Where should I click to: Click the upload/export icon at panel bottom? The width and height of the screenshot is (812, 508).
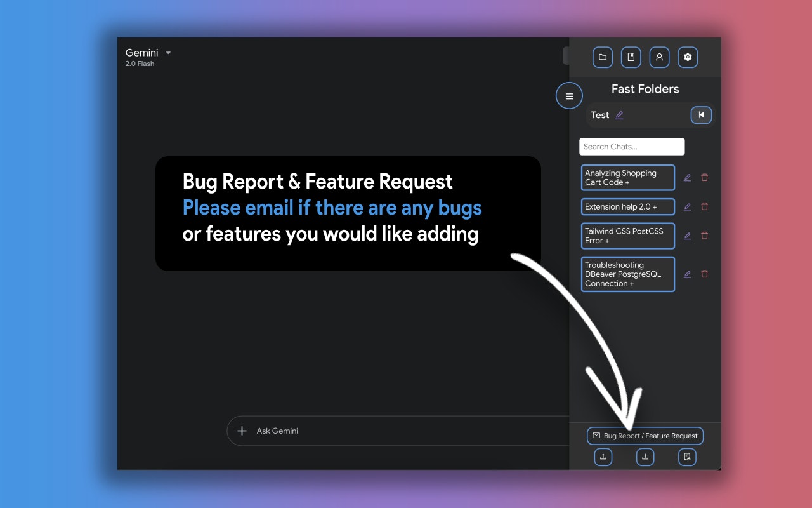(x=603, y=457)
